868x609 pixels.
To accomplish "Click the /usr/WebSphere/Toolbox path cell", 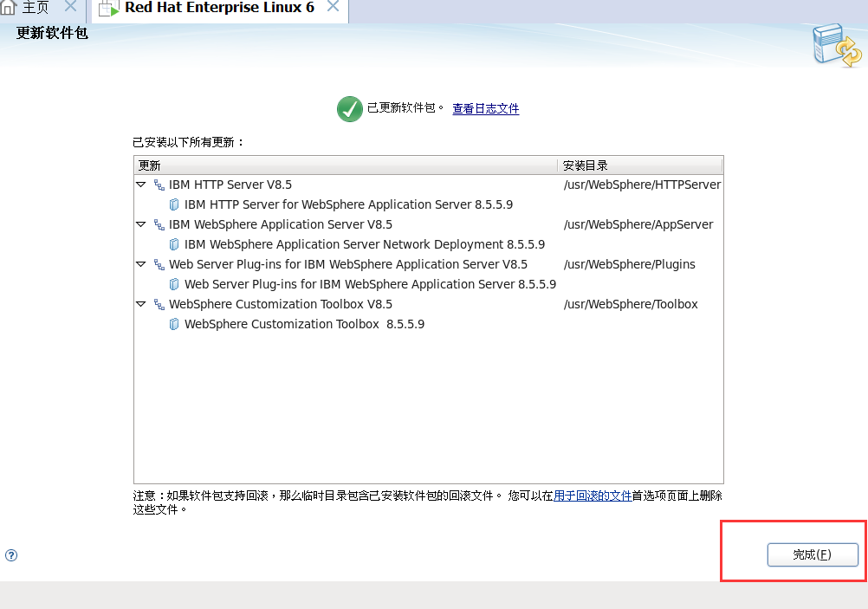I will [631, 304].
